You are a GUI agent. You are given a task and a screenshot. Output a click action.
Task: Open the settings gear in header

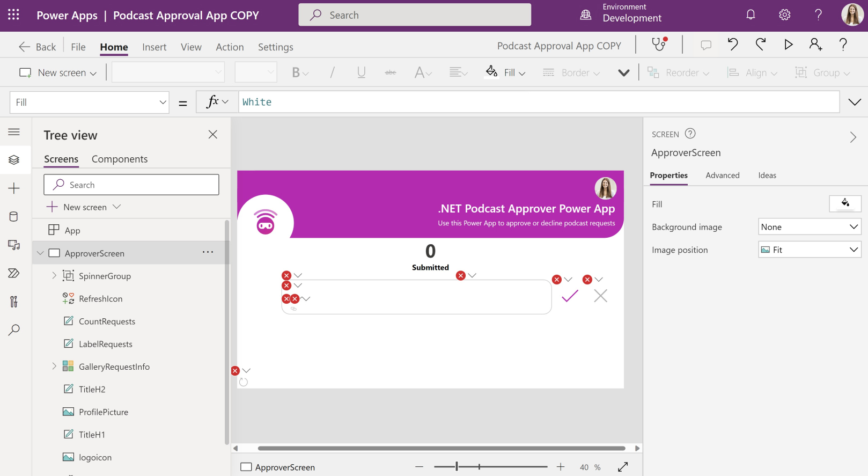click(x=784, y=15)
